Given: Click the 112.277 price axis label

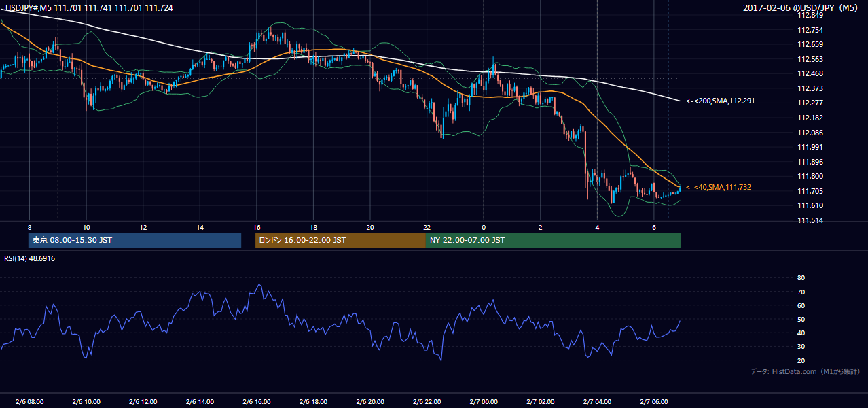Looking at the screenshot, I should [x=809, y=103].
